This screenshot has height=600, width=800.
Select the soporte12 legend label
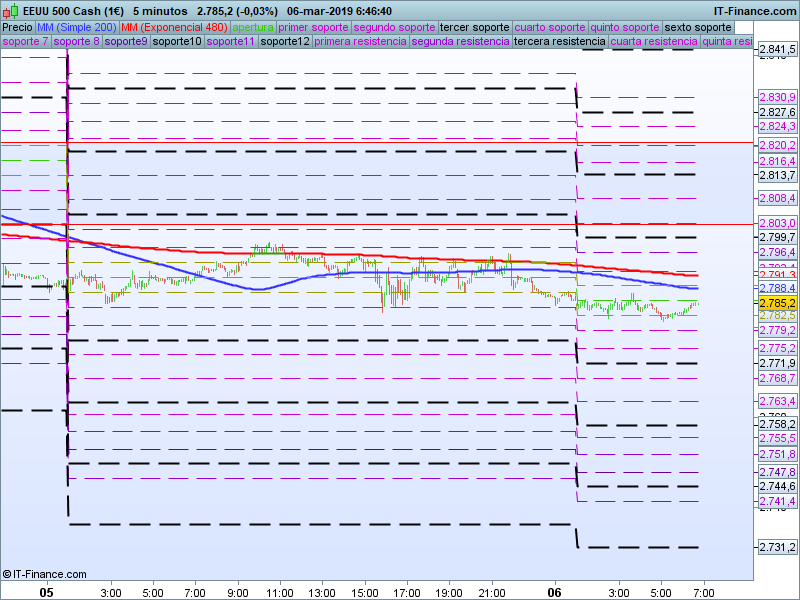point(285,42)
